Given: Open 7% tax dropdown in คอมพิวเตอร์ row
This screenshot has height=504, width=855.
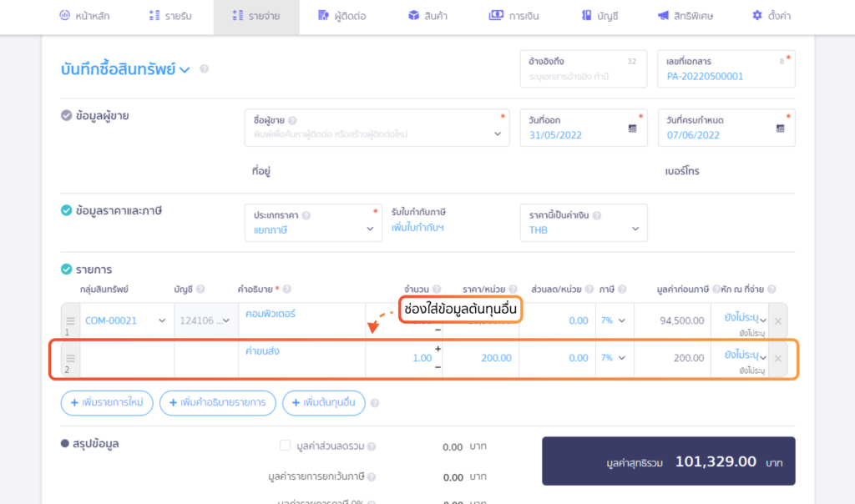Looking at the screenshot, I should [614, 321].
